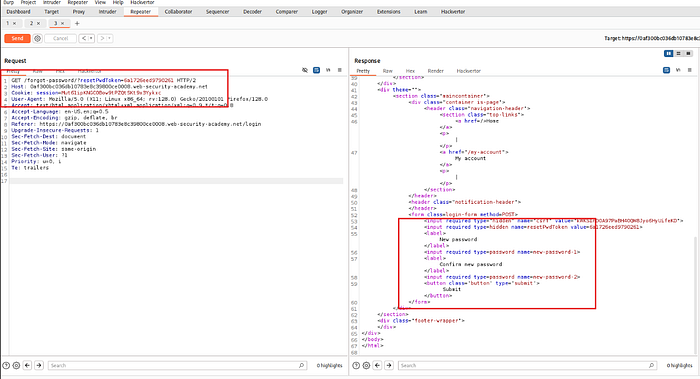Viewport: 700px width, 379px height.
Task: Open the Decoder tab
Action: (x=252, y=12)
